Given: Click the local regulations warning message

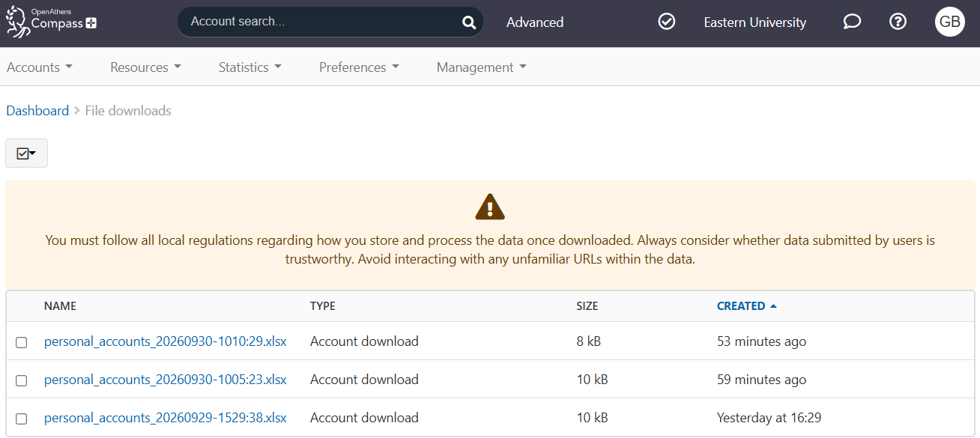Looking at the screenshot, I should [x=490, y=251].
